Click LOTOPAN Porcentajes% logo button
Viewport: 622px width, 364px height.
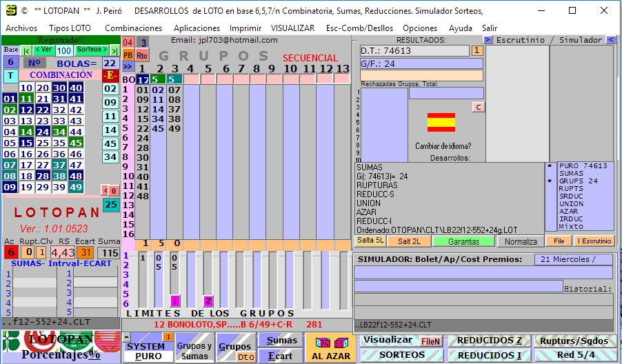[x=61, y=347]
